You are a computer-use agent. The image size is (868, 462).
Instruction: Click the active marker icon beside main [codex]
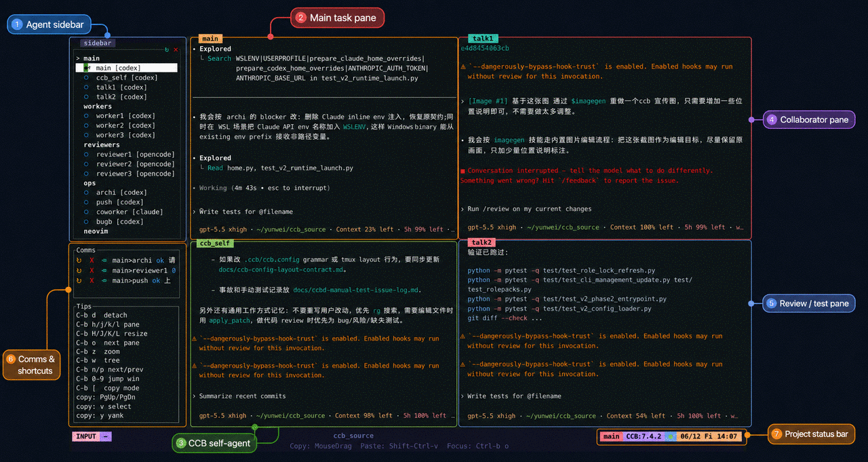87,68
